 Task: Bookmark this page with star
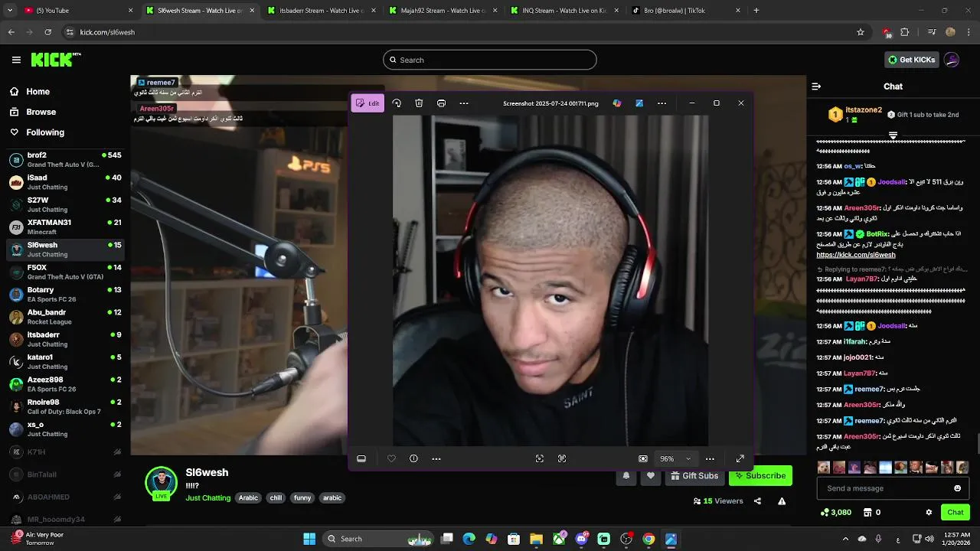coord(861,32)
